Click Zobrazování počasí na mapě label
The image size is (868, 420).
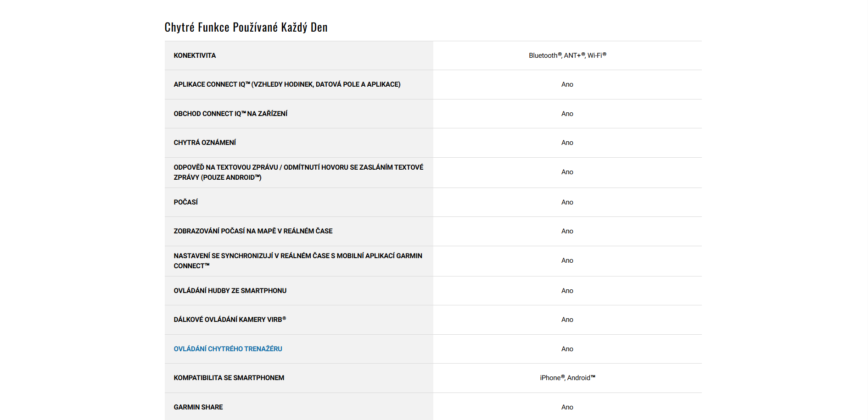point(253,231)
